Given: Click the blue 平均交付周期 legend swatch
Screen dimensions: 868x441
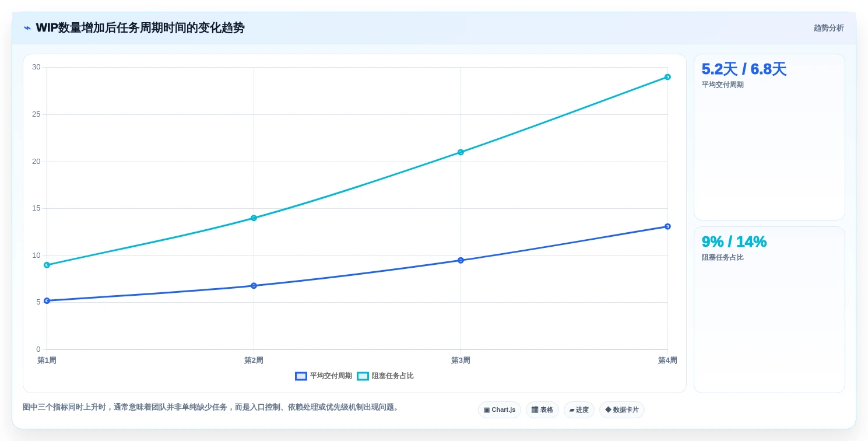Looking at the screenshot, I should pyautogui.click(x=301, y=376).
